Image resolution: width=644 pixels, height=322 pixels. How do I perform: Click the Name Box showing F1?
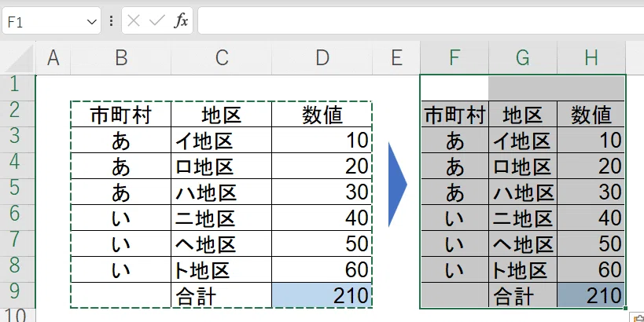[x=51, y=21]
